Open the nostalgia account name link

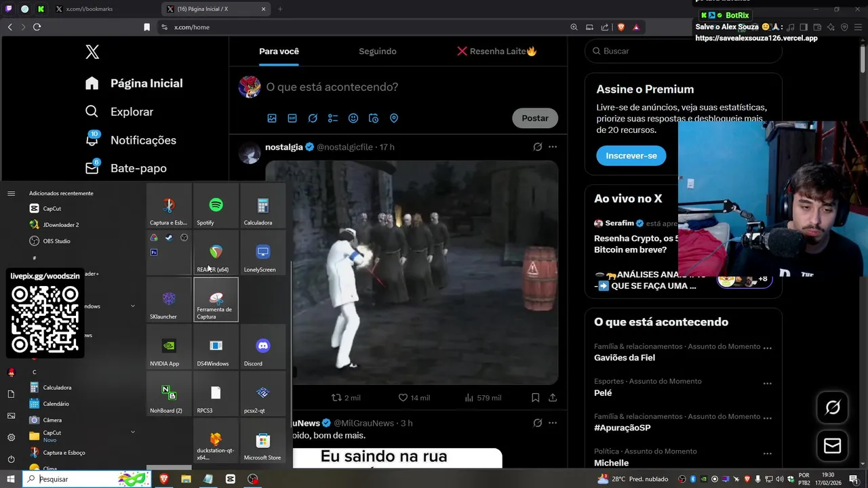click(284, 147)
